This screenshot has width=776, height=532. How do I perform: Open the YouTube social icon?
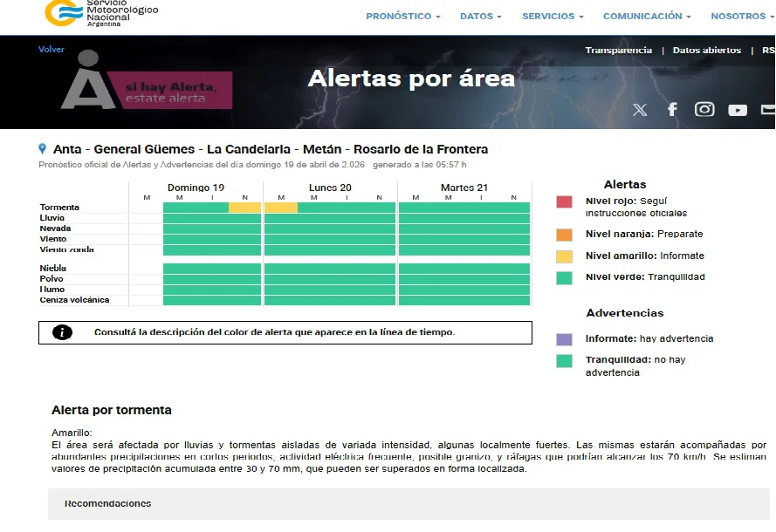click(738, 110)
